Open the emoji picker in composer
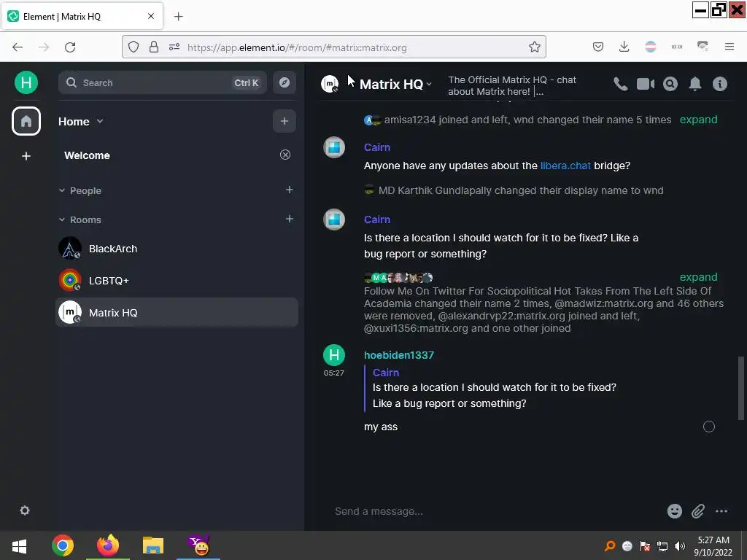Image resolution: width=747 pixels, height=560 pixels. point(675,511)
